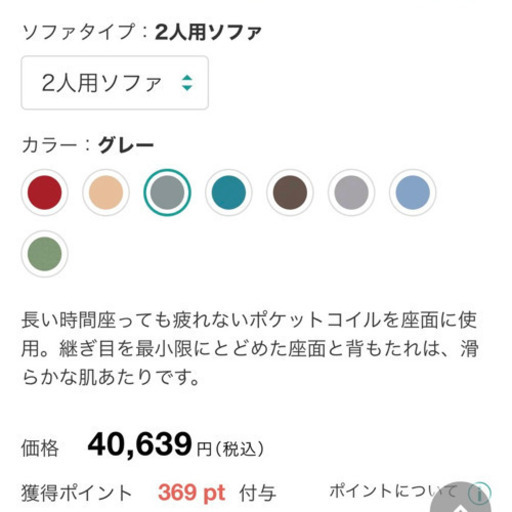The height and width of the screenshot is (512, 512).
Task: Click the green up-down arrows in sofa selector
Action: 187,83
